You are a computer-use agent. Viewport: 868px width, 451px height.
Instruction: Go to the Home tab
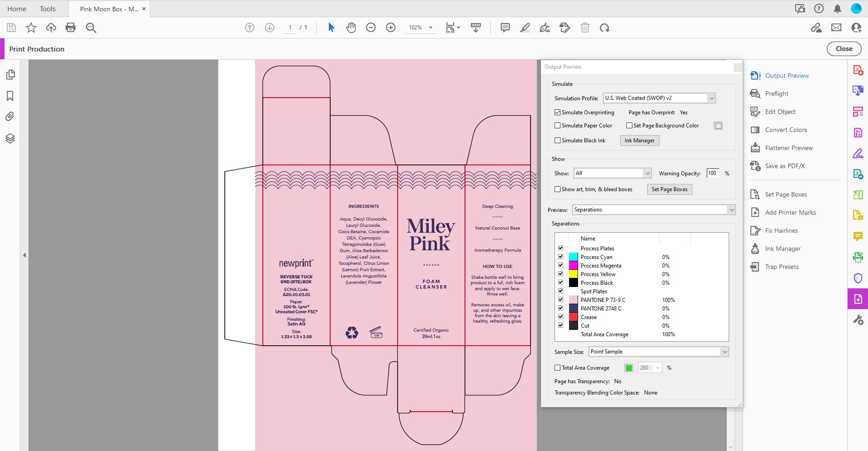click(16, 9)
